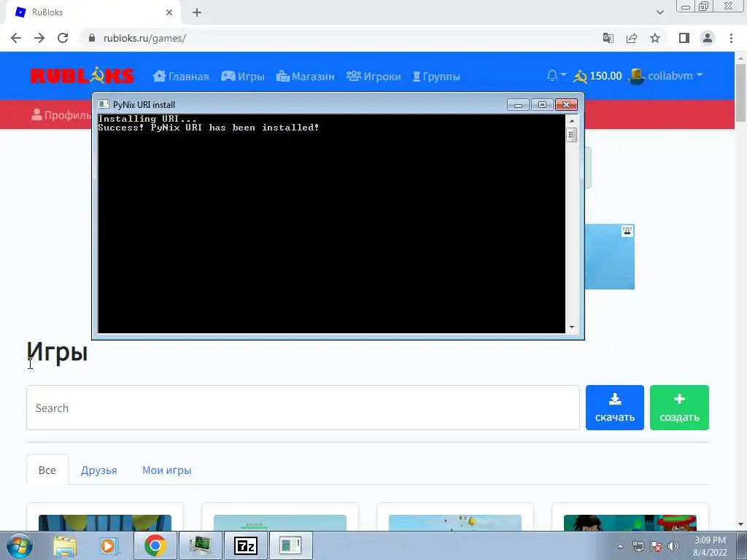Open the Магазин shop link
The width and height of the screenshot is (747, 560).
(x=306, y=76)
